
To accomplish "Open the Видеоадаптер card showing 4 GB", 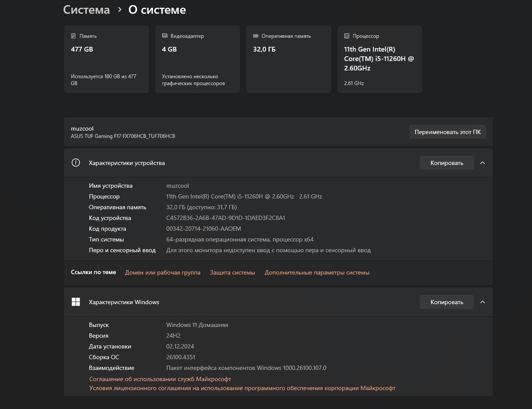I will [198, 59].
